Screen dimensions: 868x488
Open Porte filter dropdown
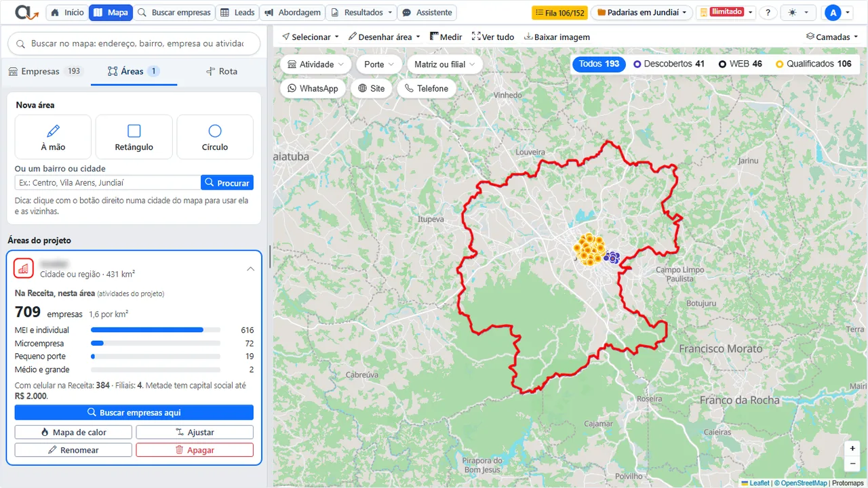pos(379,64)
